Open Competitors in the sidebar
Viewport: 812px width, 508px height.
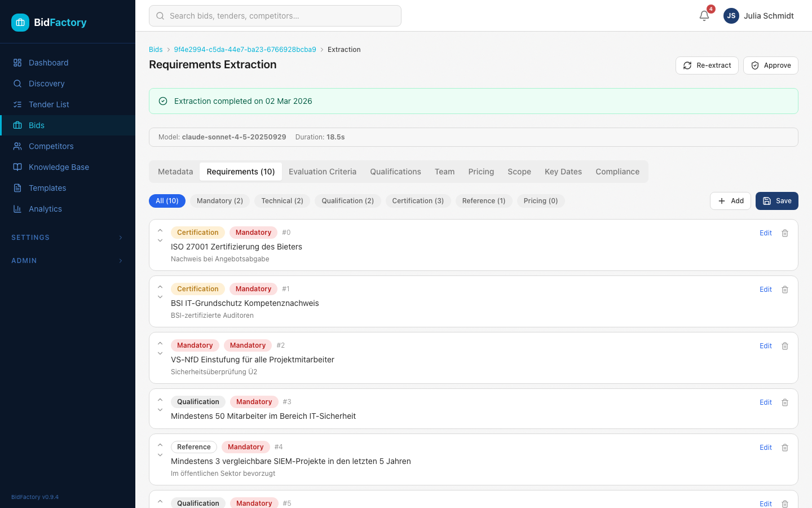[68, 146]
